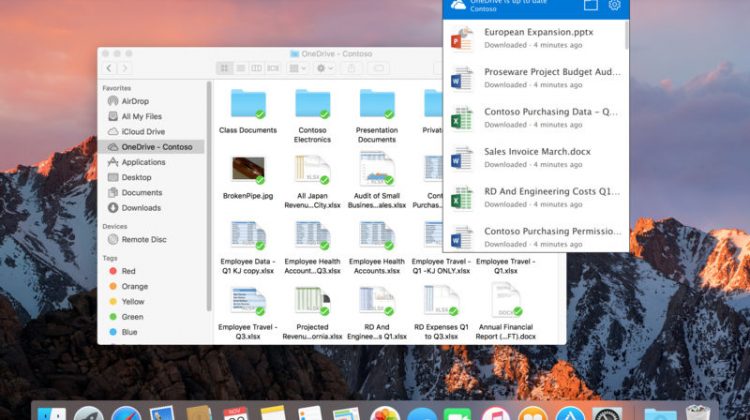Screen dimensions: 750x420
Task: Open Contoso Purchasing Permissio... entry
Action: 534,235
